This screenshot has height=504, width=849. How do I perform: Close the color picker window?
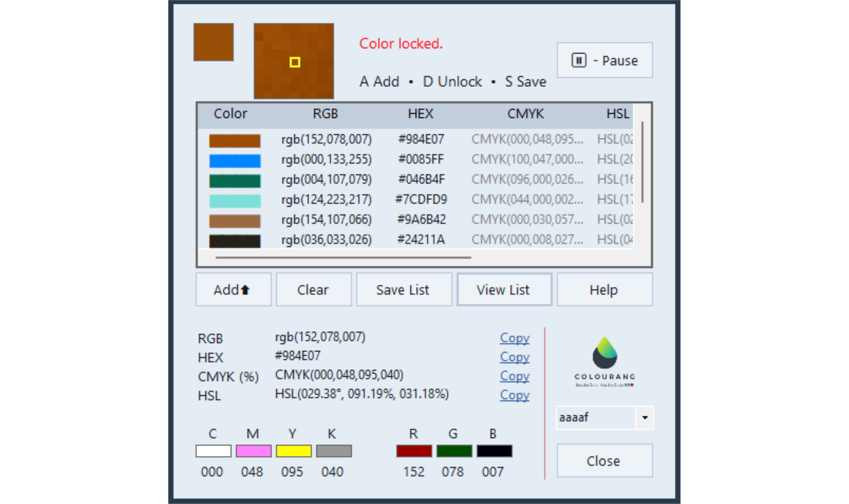604,461
